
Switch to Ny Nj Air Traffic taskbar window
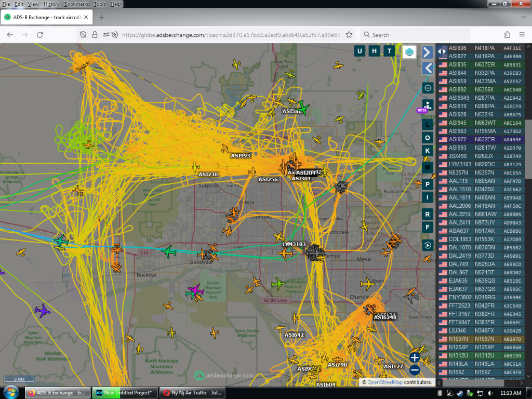click(192, 393)
